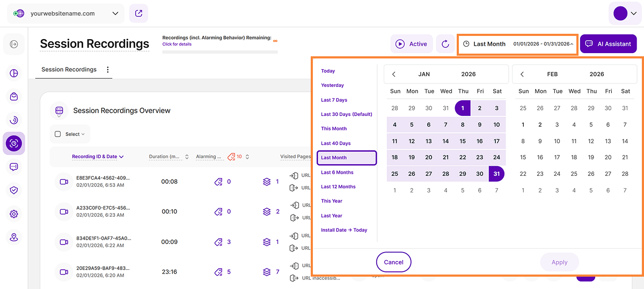Open the dashboard pie chart sidebar icon

point(14,73)
